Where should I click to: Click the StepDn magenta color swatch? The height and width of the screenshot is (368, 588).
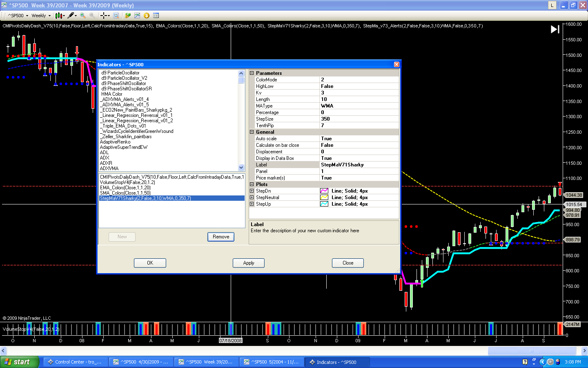point(324,191)
